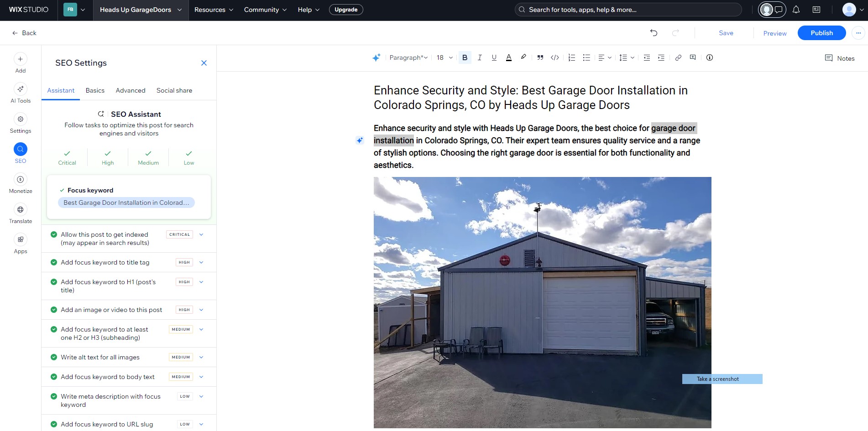This screenshot has height=431, width=868.
Task: Switch to Social share tab
Action: coord(174,90)
